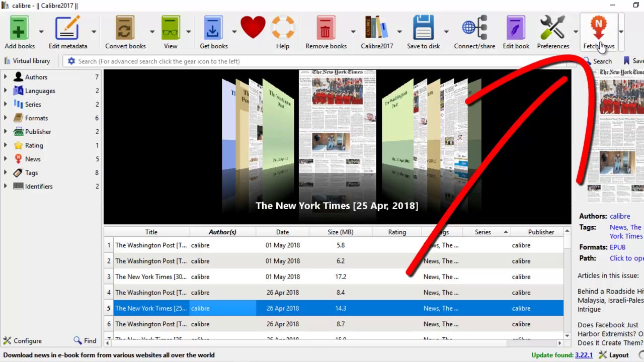Open the Layout button
The height and width of the screenshot is (362, 644).
[x=613, y=355]
